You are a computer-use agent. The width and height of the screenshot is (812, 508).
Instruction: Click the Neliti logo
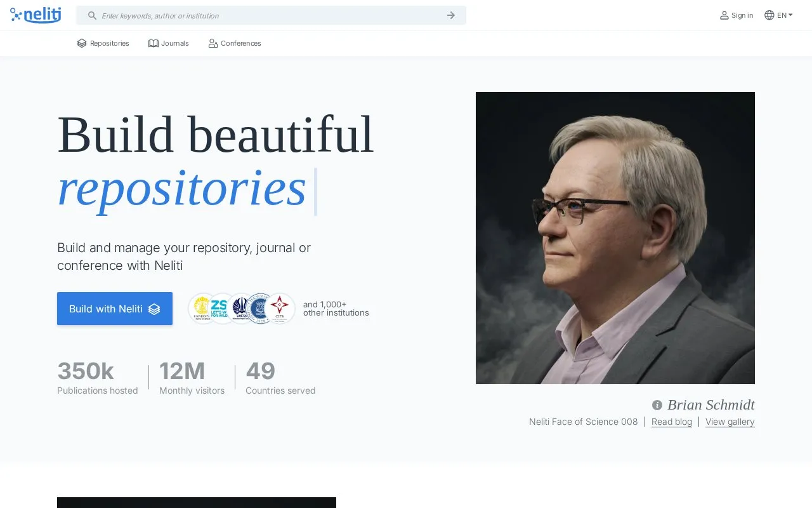[x=36, y=15]
